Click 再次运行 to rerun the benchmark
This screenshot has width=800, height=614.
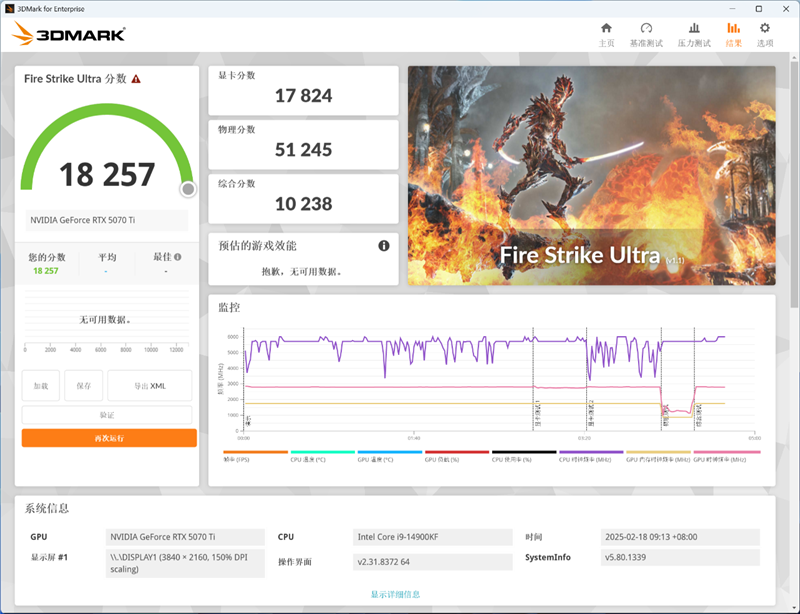coord(108,437)
